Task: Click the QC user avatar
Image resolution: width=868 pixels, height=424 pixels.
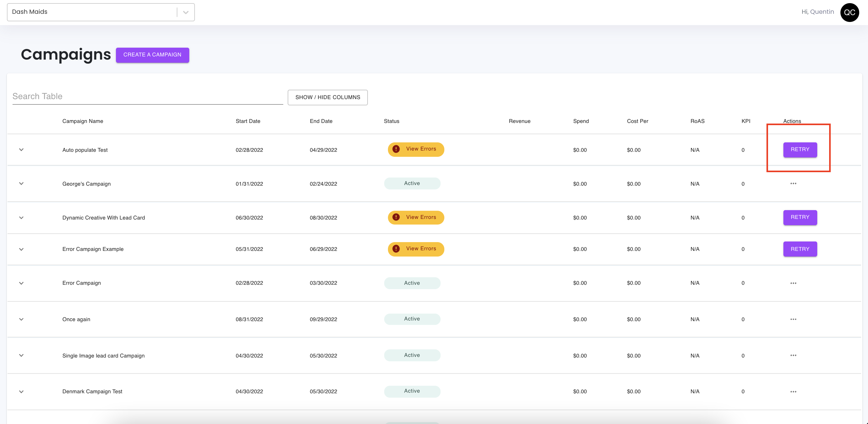Action: coord(849,12)
